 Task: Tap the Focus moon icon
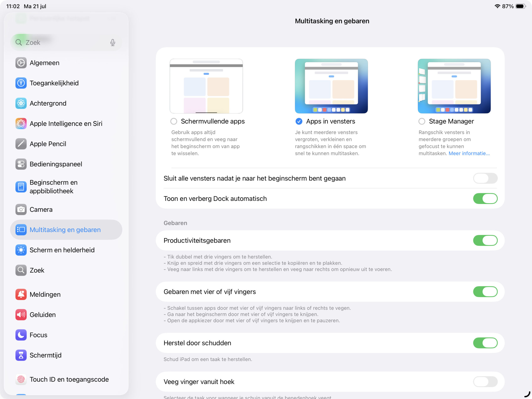tap(21, 335)
